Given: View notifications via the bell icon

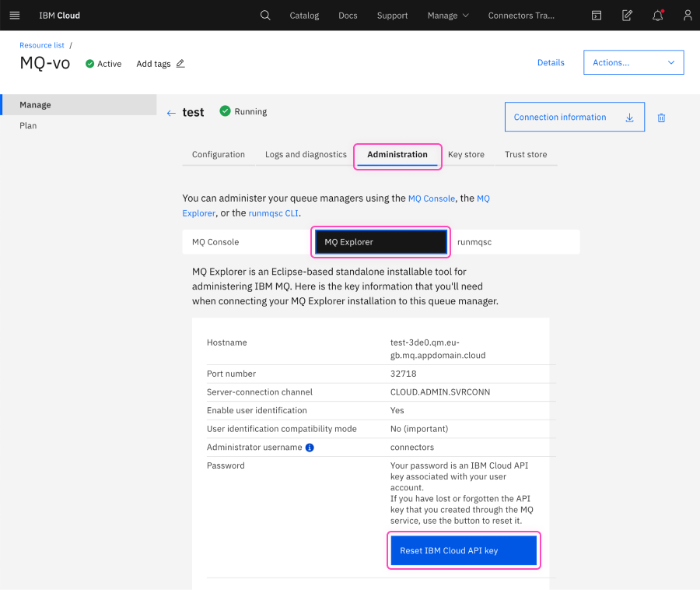Looking at the screenshot, I should click(x=657, y=15).
